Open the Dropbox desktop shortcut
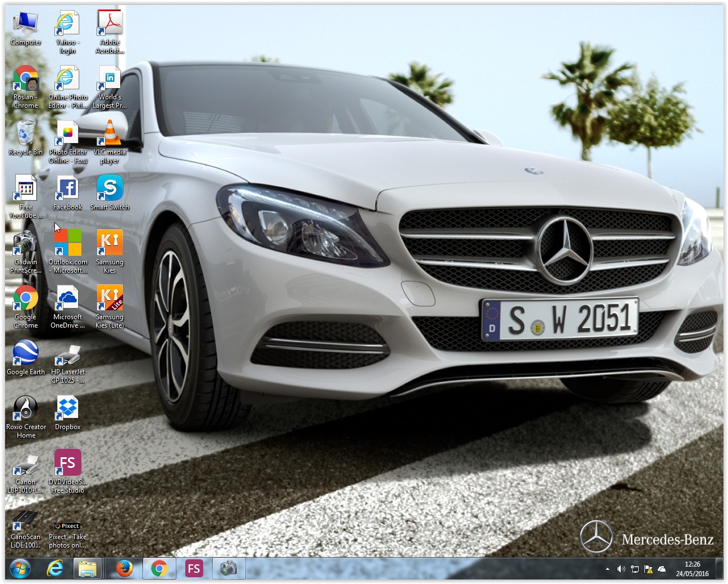Screen dimensions: 728x584 pyautogui.click(x=67, y=413)
